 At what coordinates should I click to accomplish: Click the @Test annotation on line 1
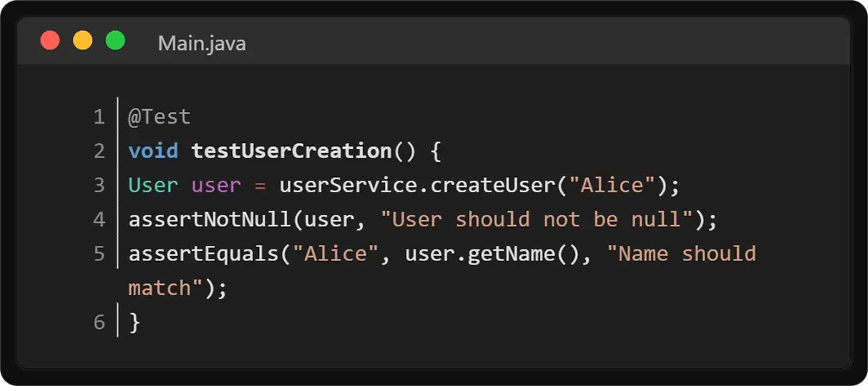[160, 116]
